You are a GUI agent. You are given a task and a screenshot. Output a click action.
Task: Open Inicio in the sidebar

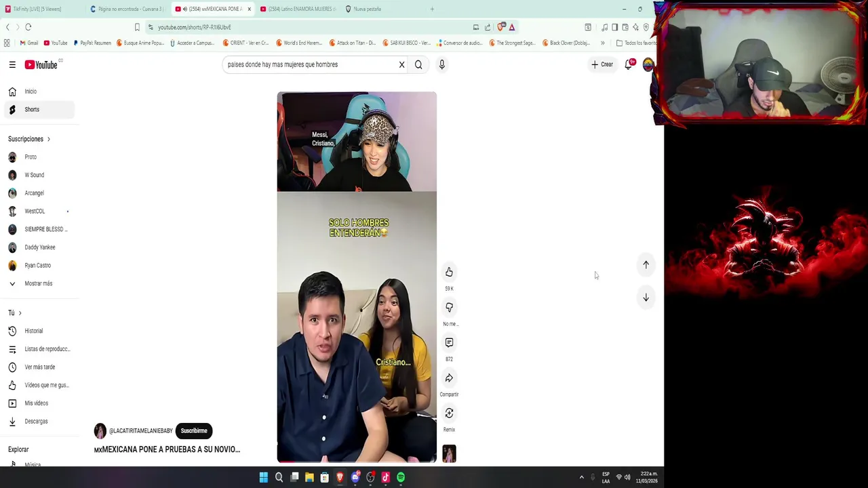click(x=39, y=91)
